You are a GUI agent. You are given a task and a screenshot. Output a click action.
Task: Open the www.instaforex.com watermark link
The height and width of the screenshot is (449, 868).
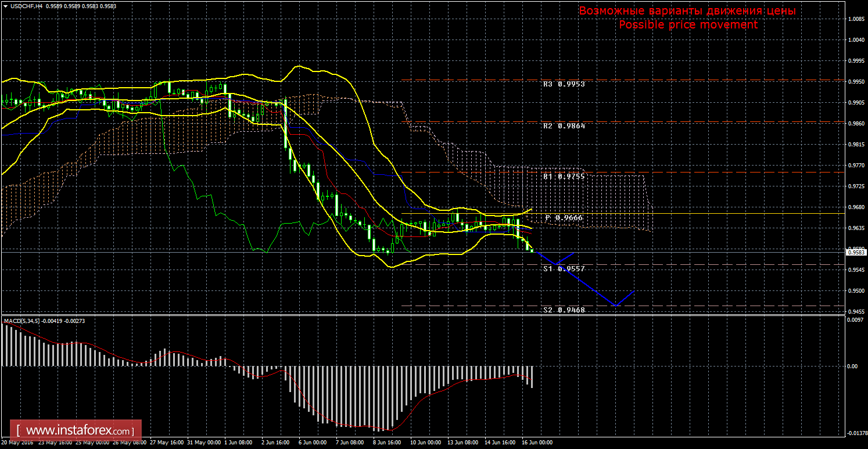[x=79, y=431]
